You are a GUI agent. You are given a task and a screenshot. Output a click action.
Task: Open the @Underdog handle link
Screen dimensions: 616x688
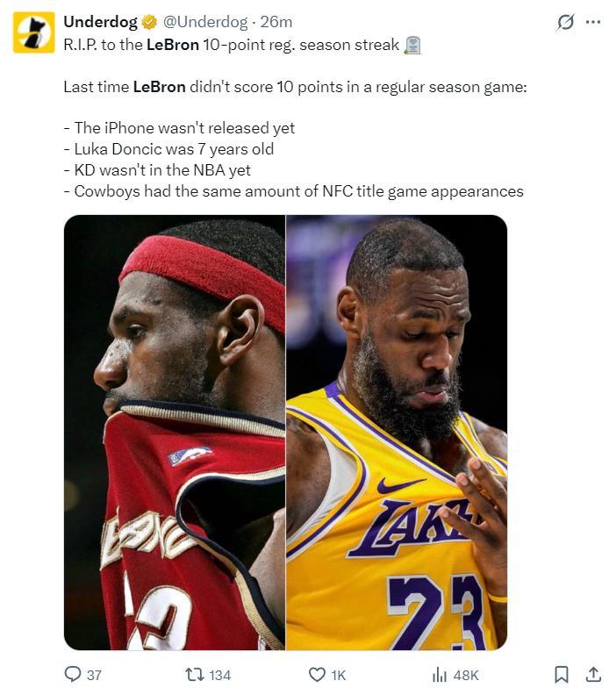(205, 21)
